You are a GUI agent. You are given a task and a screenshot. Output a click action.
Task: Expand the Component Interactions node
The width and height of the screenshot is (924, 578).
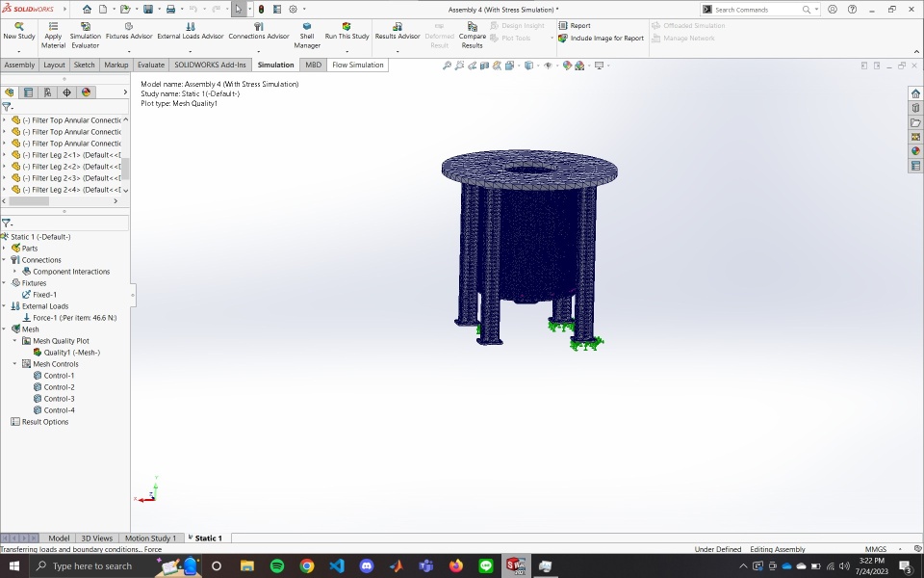tap(14, 272)
